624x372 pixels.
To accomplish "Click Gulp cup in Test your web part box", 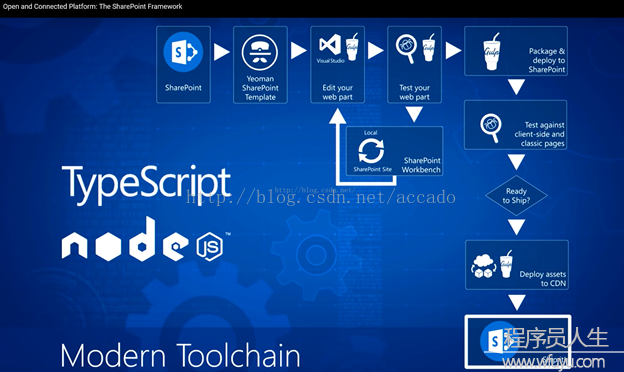I will point(429,47).
